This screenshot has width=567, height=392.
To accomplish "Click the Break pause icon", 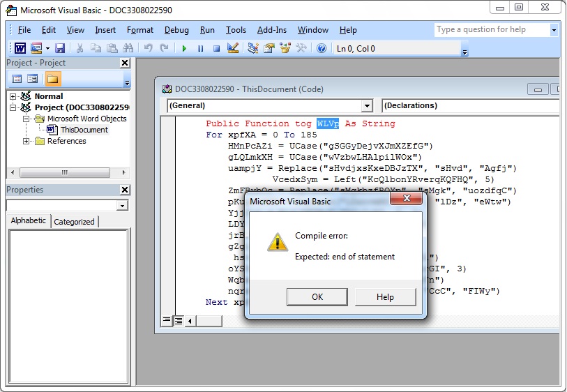I will tap(200, 48).
